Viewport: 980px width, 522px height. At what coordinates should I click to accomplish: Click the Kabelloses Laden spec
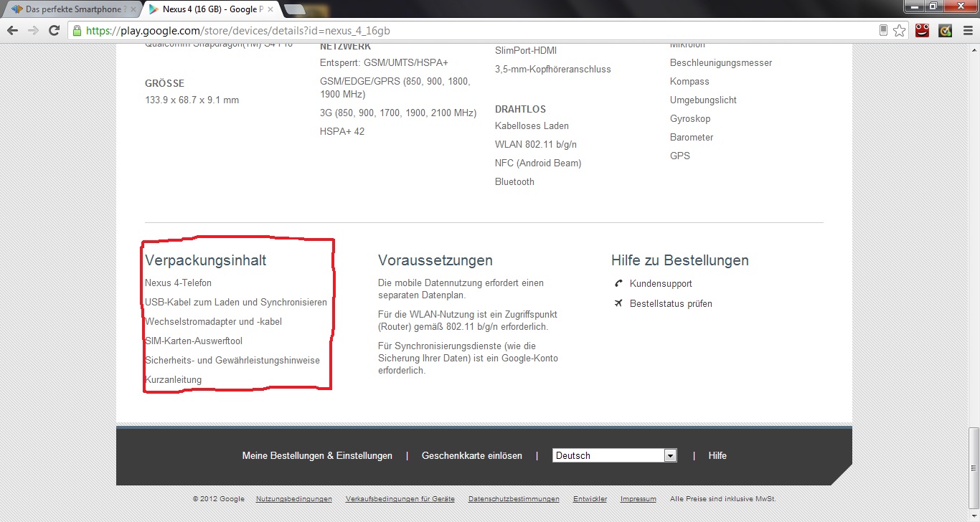532,126
